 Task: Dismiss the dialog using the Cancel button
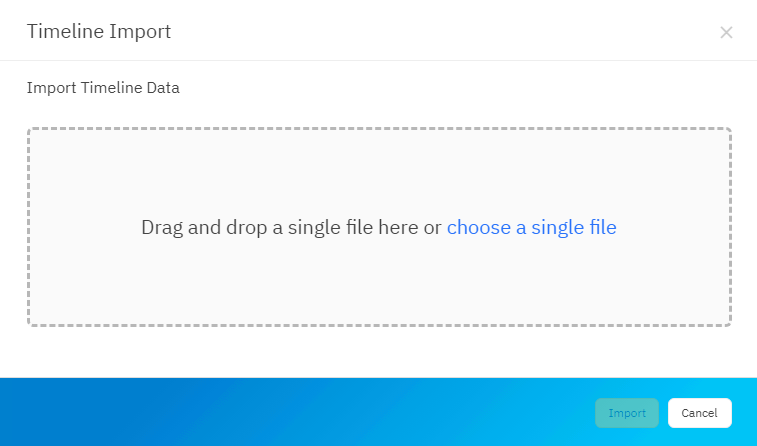(700, 413)
